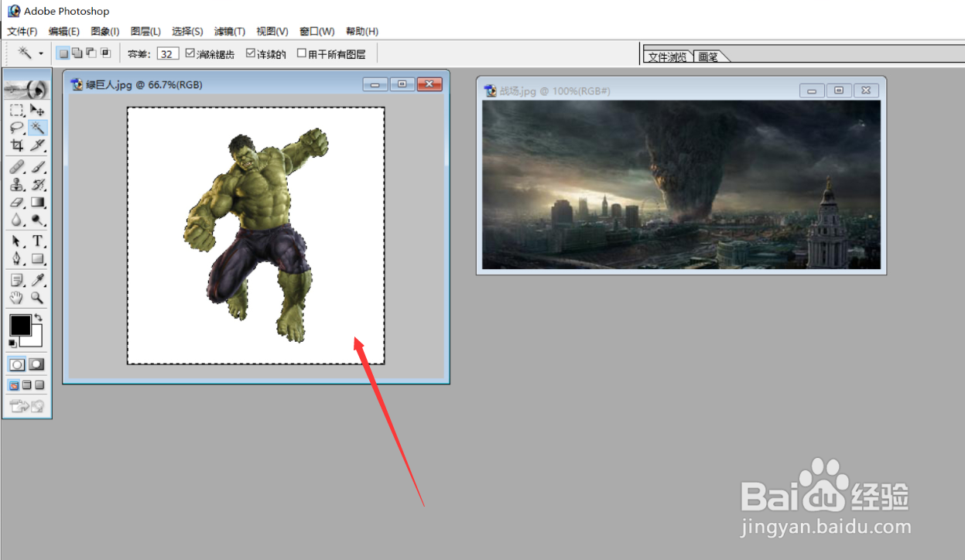965x560 pixels.
Task: Select the Crop tool
Action: click(17, 145)
